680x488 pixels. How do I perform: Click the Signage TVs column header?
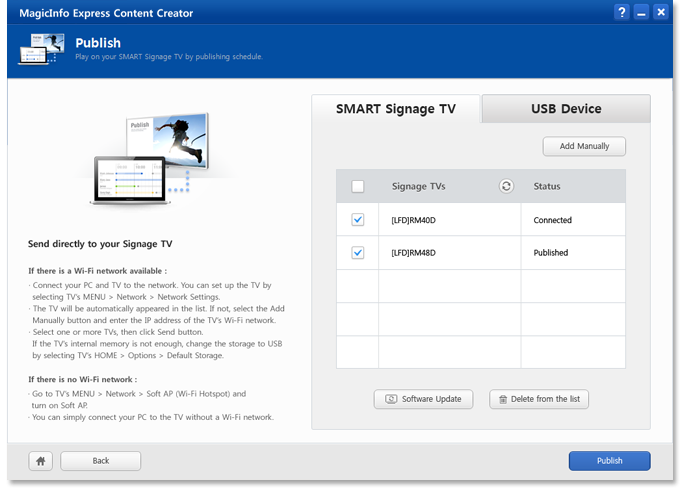tap(418, 187)
